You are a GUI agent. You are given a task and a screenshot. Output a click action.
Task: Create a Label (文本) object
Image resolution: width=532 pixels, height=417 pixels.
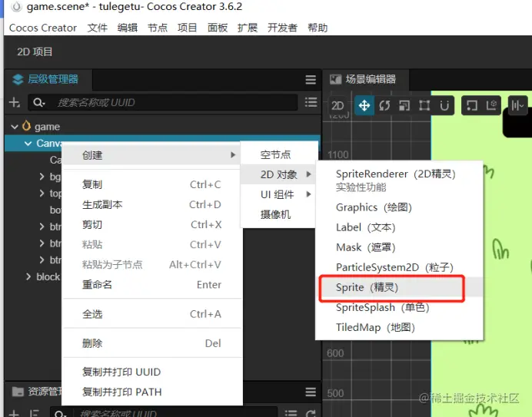(399, 227)
